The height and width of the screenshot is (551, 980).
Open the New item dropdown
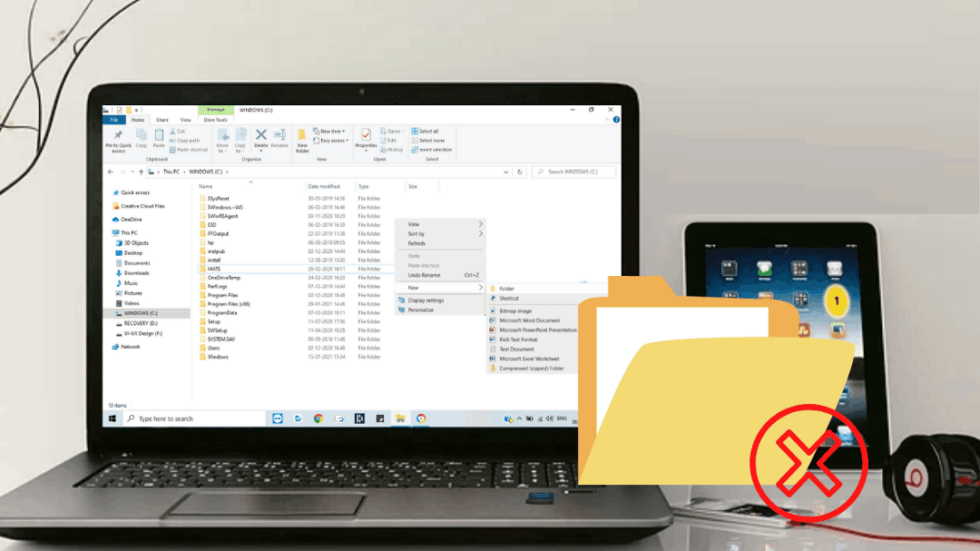pos(329,131)
